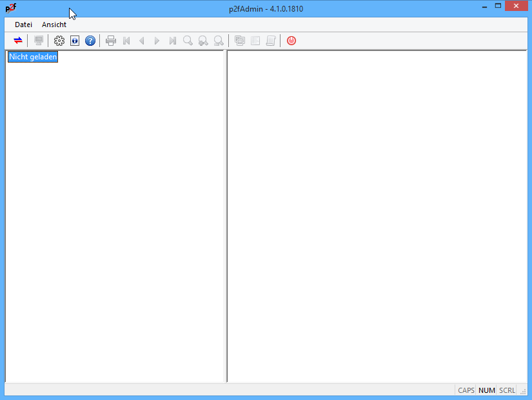Click the p2f application icon in title bar
This screenshot has height=400, width=532.
tap(11, 8)
